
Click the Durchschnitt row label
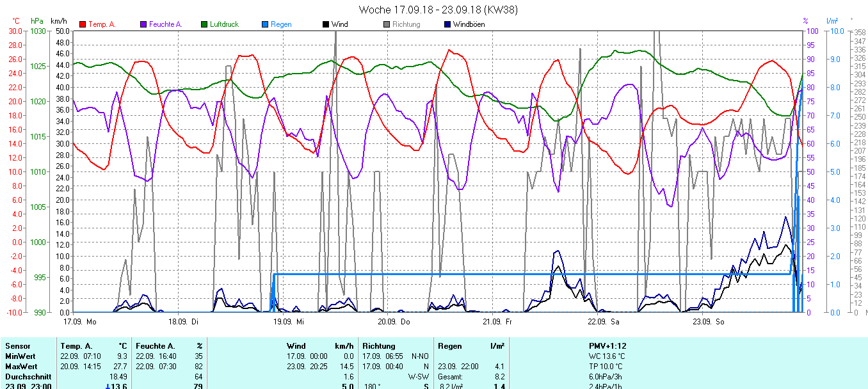[27, 377]
